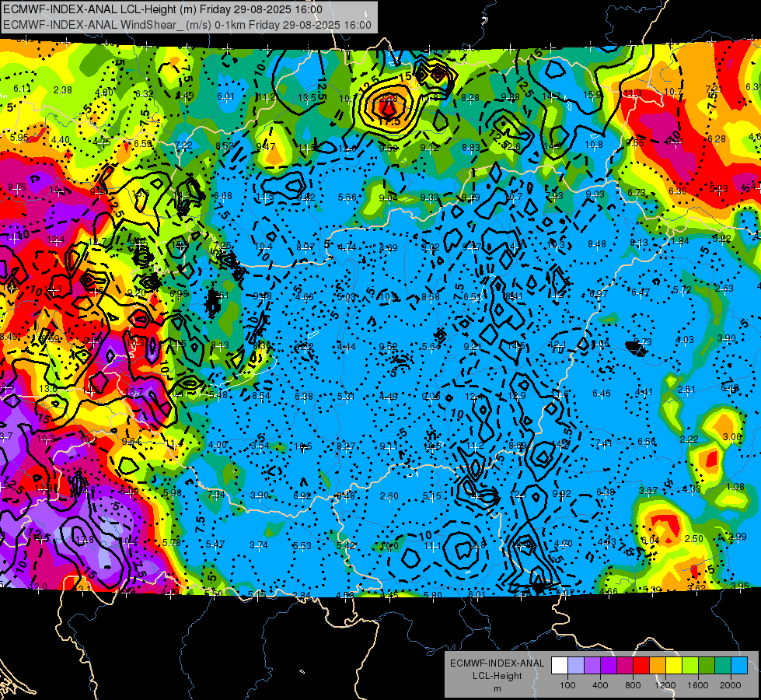Click the grid value 8.75
Viewport: 761px width, 700px height.
17,187
